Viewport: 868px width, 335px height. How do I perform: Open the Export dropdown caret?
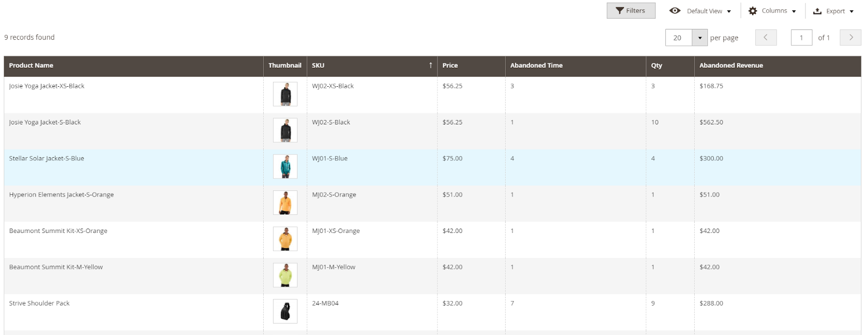[851, 11]
